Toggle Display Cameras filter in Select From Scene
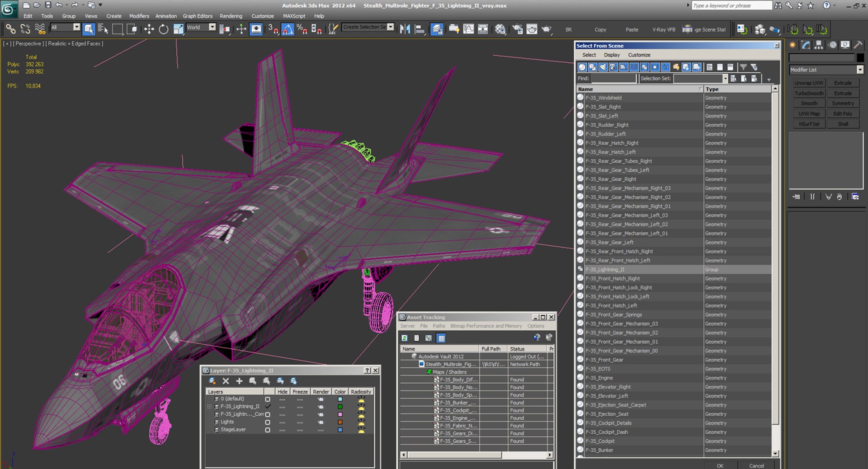Viewport: 868px width, 469px height. tap(613, 67)
